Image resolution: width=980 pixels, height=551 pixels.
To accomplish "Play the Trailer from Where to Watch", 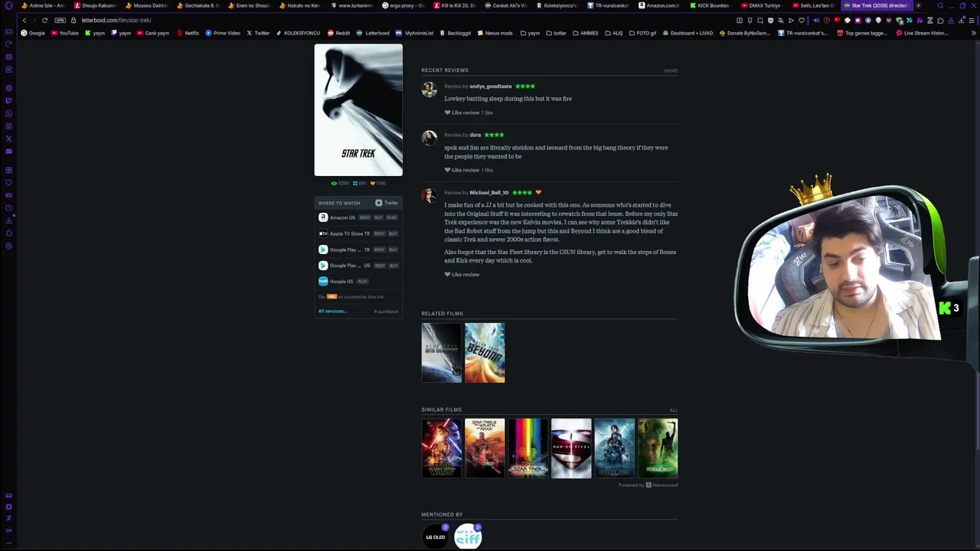I will coord(387,203).
